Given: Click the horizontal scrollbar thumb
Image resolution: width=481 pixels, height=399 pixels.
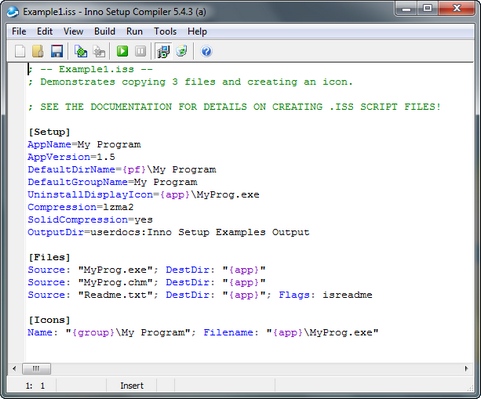Looking at the screenshot, I should (36, 368).
